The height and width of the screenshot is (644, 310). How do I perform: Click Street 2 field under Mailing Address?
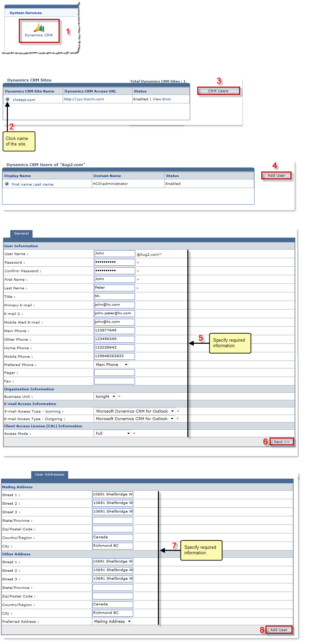click(113, 503)
